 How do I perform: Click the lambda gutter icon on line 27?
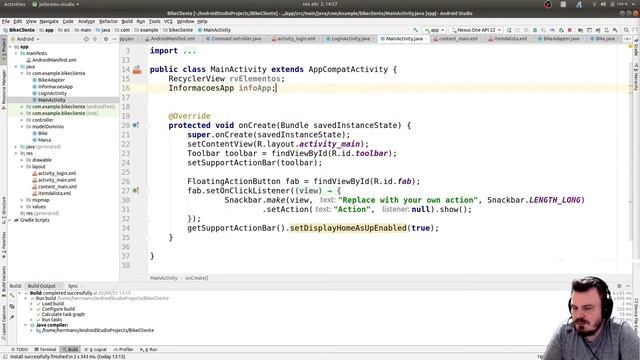pos(136,191)
